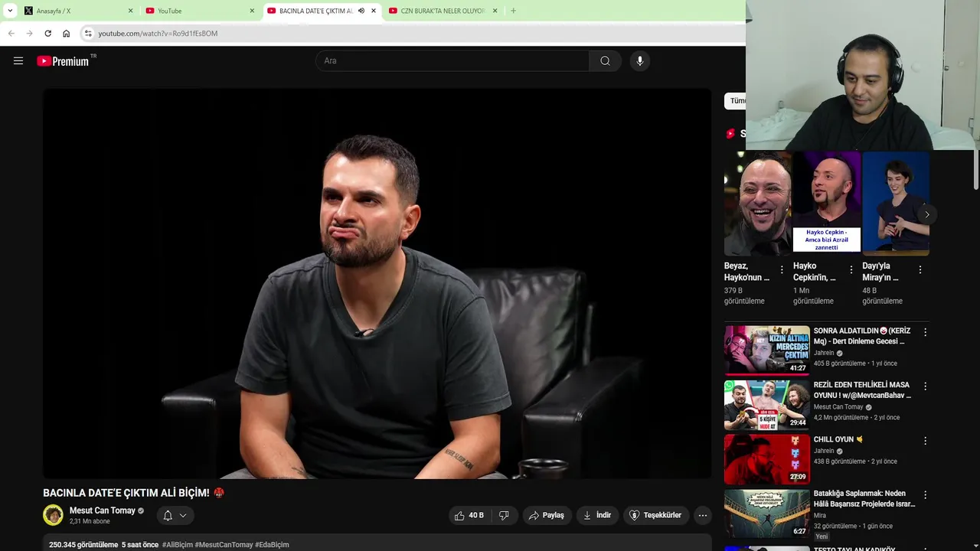Close the YouTube tab

pyautogui.click(x=252, y=11)
